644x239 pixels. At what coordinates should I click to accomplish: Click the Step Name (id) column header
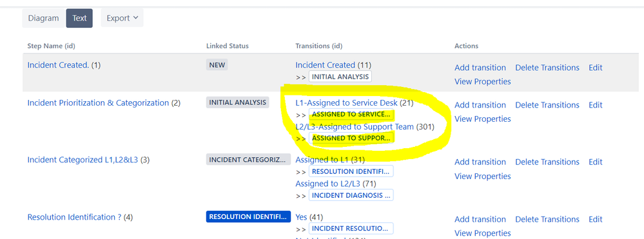tap(51, 46)
